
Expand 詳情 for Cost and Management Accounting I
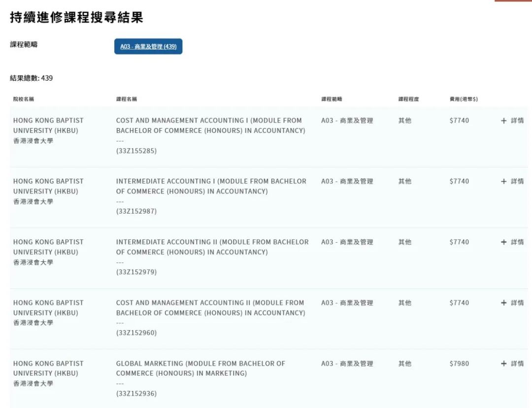[512, 121]
